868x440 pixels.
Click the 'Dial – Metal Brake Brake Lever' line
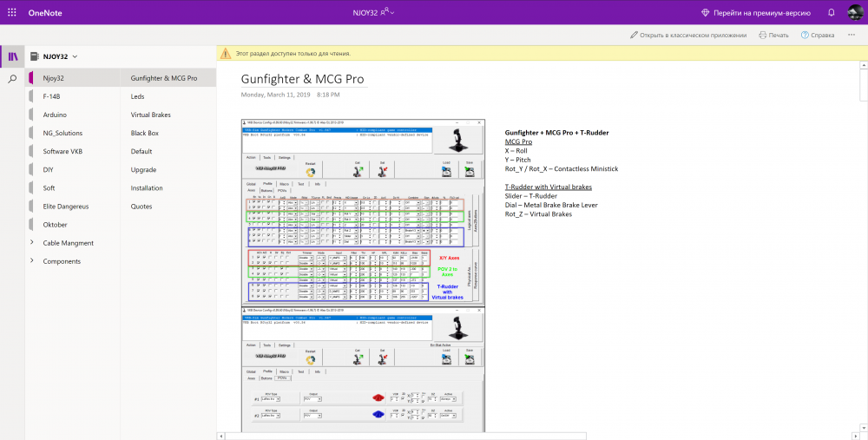coord(551,205)
